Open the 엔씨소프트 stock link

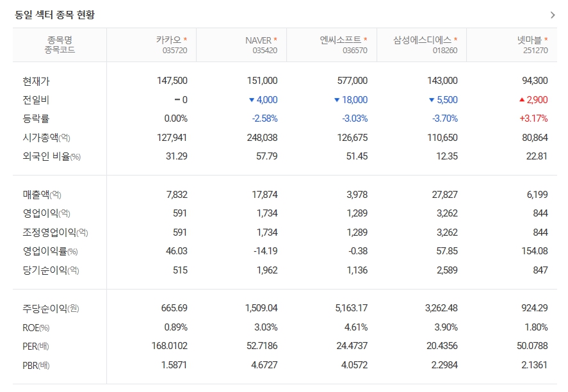click(x=341, y=40)
